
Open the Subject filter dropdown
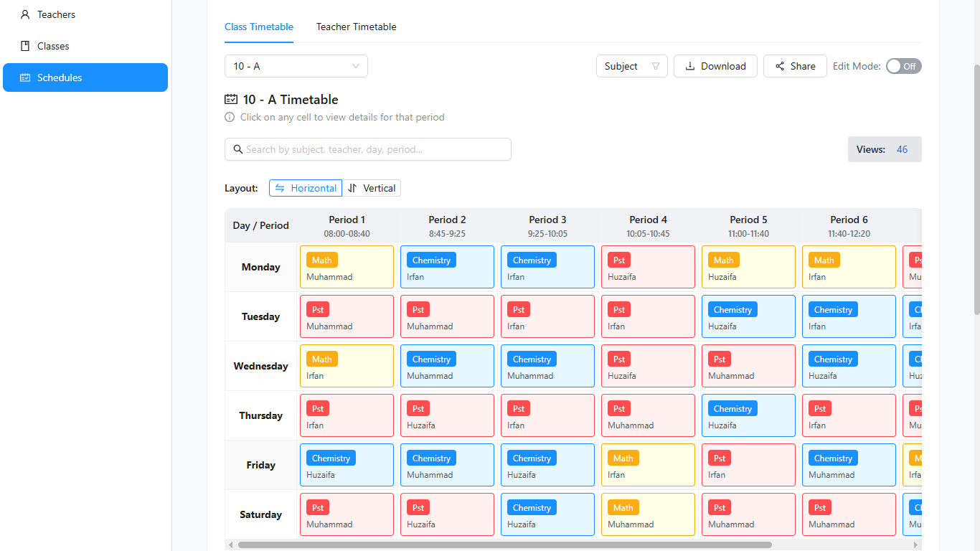(631, 65)
